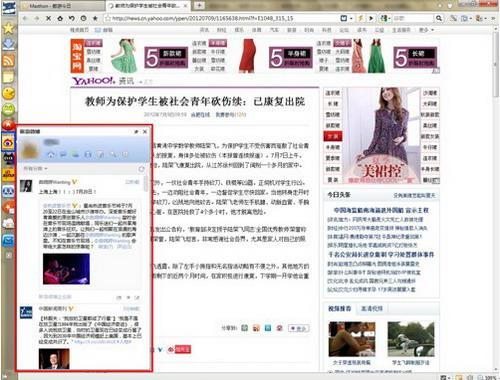Close the active Yahoo news tab
The height and width of the screenshot is (380, 500).
[x=185, y=6]
